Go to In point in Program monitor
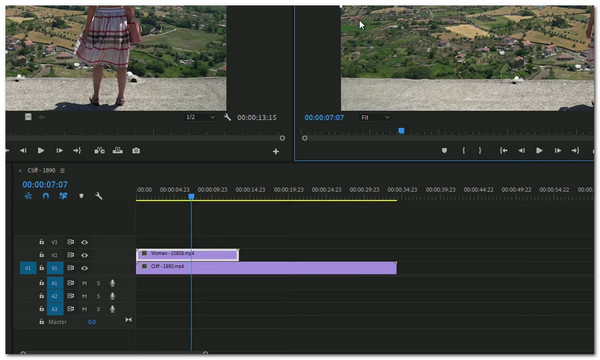 pyautogui.click(x=504, y=151)
